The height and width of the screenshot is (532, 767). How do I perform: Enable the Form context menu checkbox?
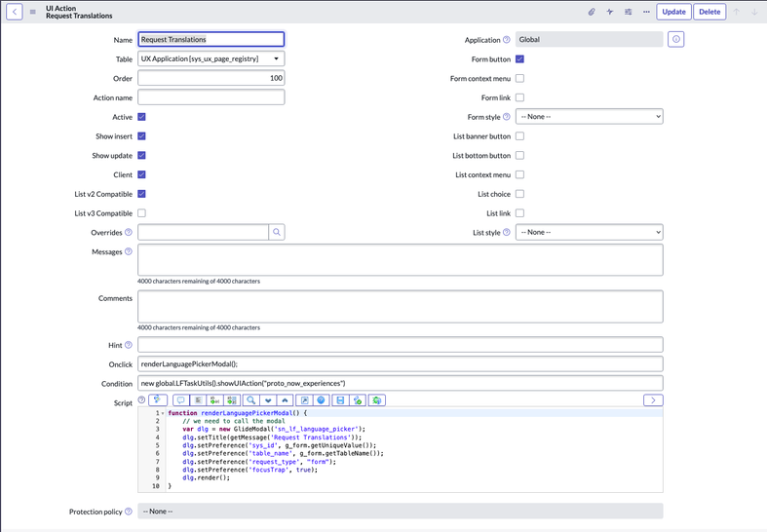click(x=520, y=78)
